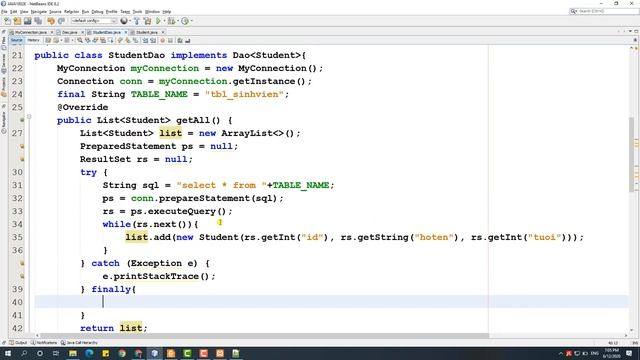Image resolution: width=640 pixels, height=360 pixels.
Task: Close the MyConnection.java tab
Action: 52,32
